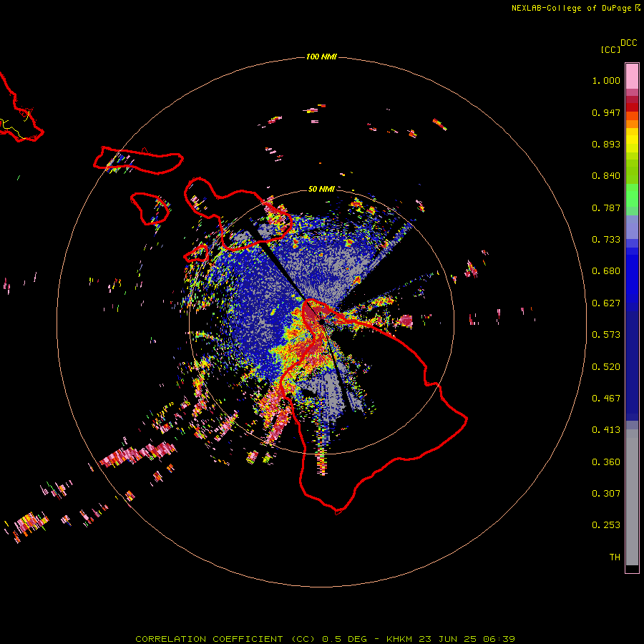Click the [CC] units label
Image resolution: width=644 pixels, height=644 pixels.
(610, 49)
